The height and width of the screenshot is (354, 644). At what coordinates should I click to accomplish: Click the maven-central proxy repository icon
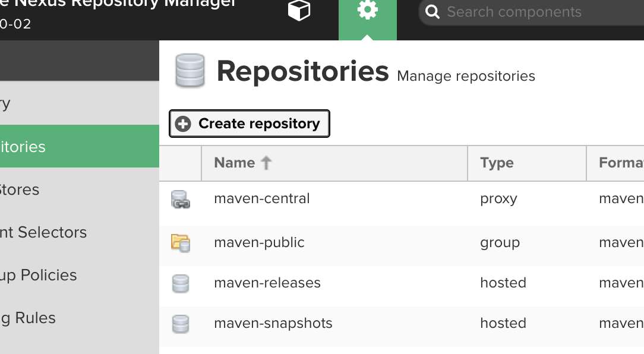point(180,199)
